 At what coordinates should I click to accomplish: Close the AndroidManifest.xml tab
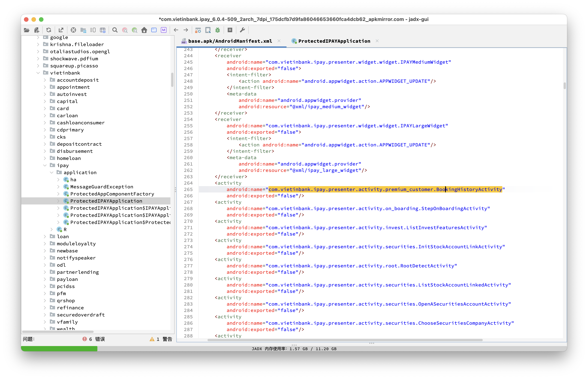point(279,41)
